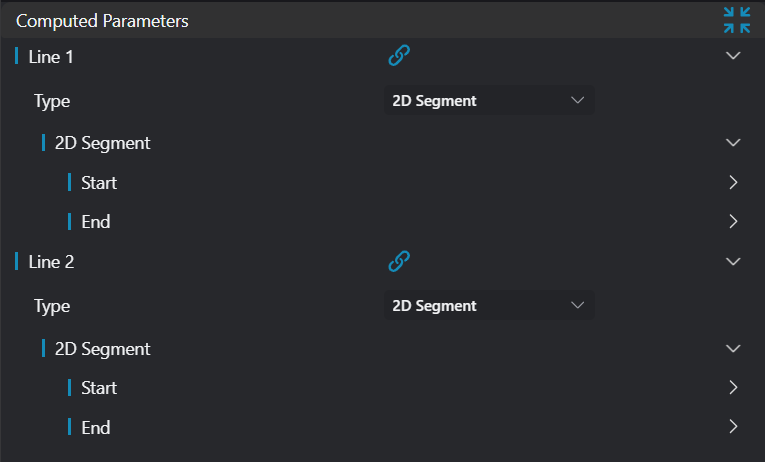
Task: Click the Type label under Line 2
Action: click(52, 306)
